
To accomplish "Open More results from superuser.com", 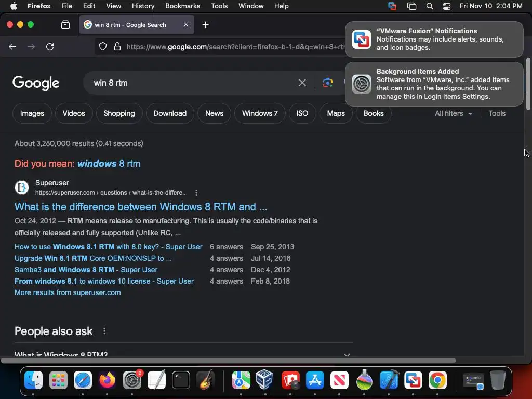I will (x=68, y=292).
